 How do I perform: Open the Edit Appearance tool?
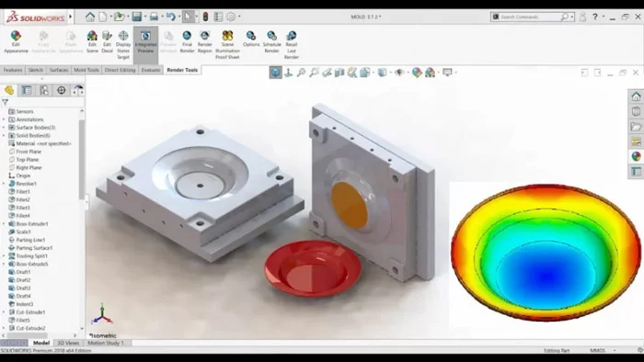16,41
